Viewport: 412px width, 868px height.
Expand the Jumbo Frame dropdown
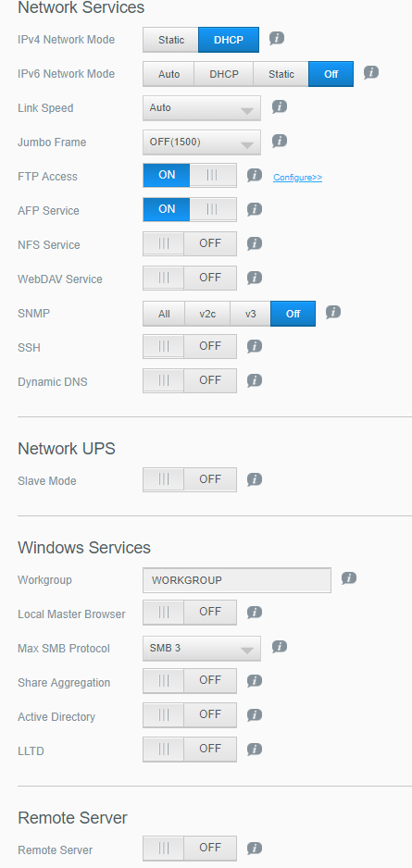pos(202,143)
